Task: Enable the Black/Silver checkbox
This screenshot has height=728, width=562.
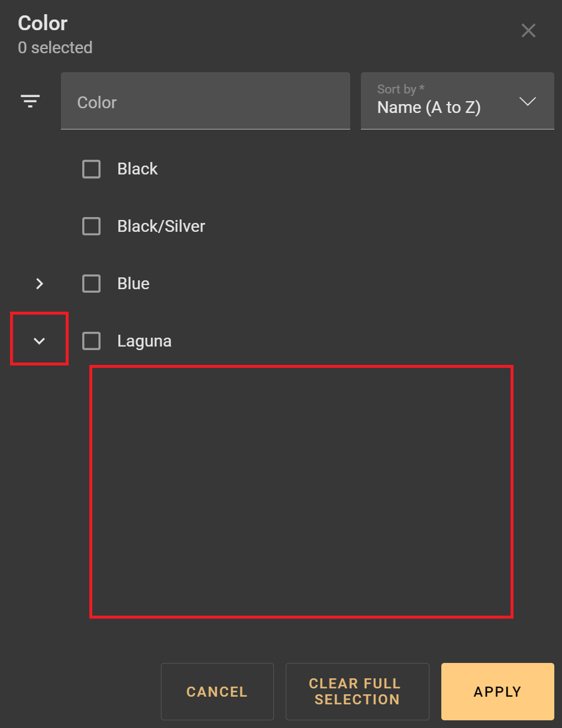Action: (91, 227)
